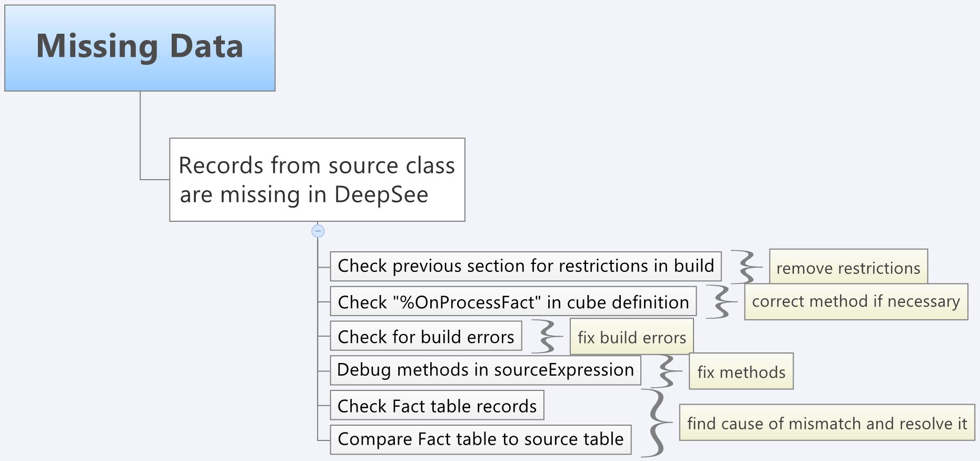
Task: Select the Check for build errors node
Action: [425, 336]
